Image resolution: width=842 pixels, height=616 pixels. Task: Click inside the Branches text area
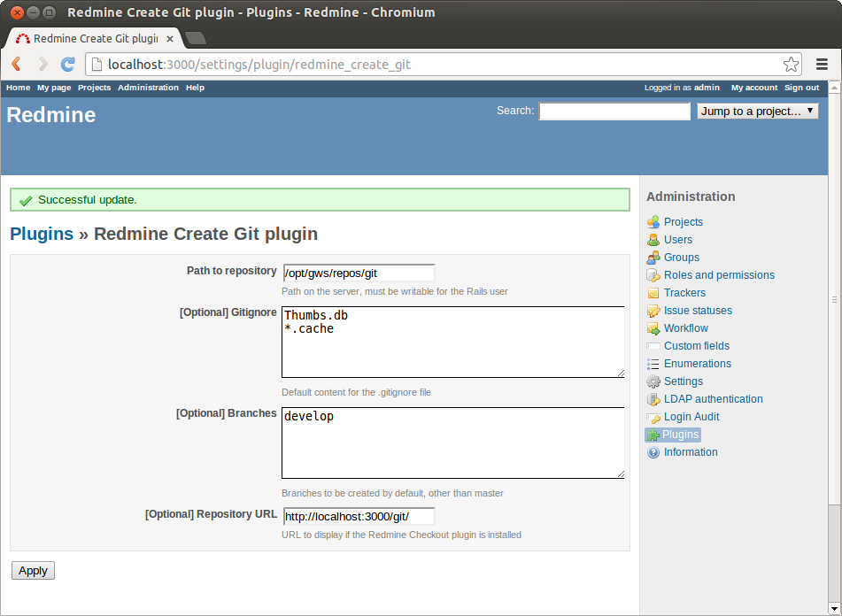click(x=453, y=443)
